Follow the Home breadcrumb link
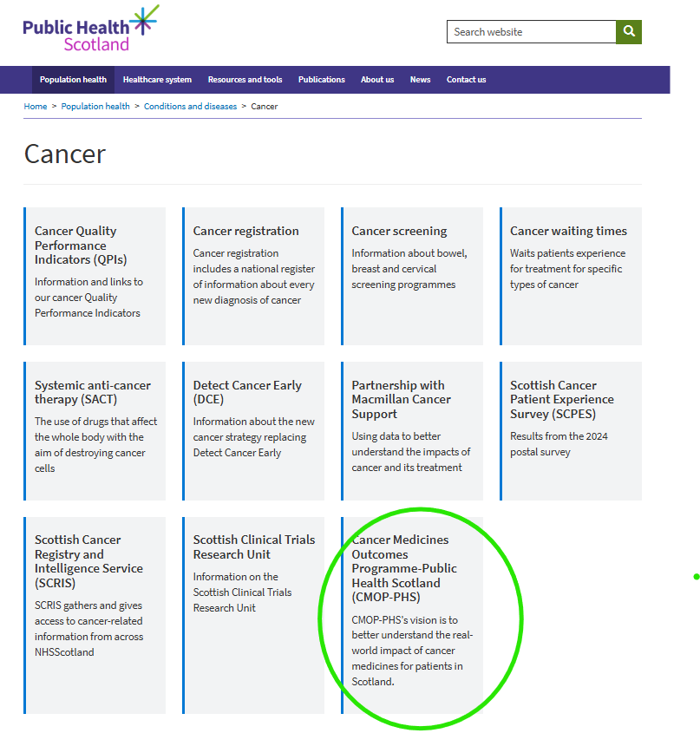The image size is (700, 733). 36,106
